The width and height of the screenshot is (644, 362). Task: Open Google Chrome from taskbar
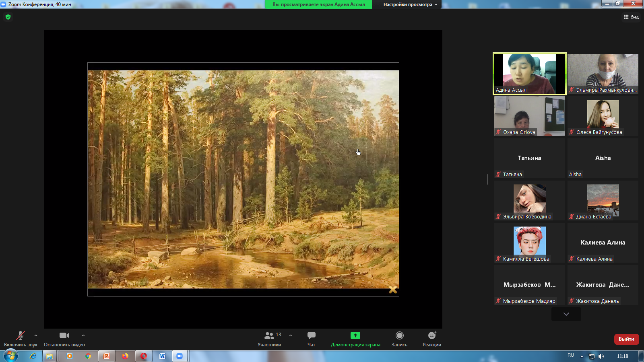click(x=88, y=356)
